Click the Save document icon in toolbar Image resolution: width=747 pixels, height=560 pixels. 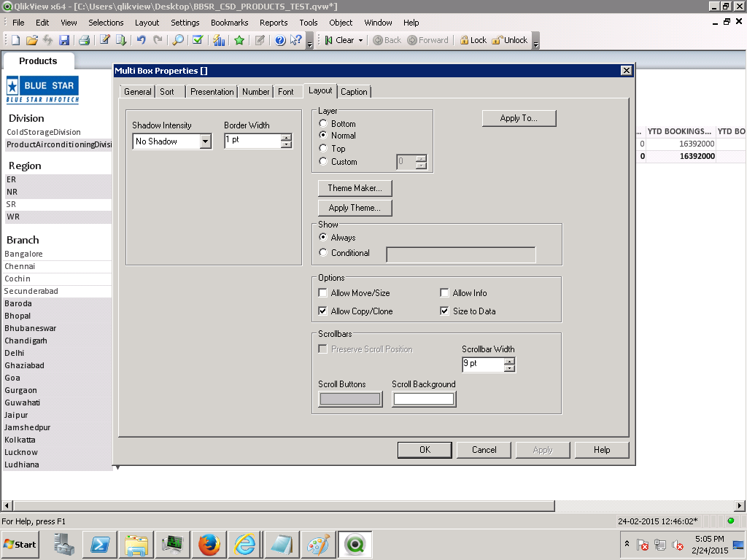[64, 41]
